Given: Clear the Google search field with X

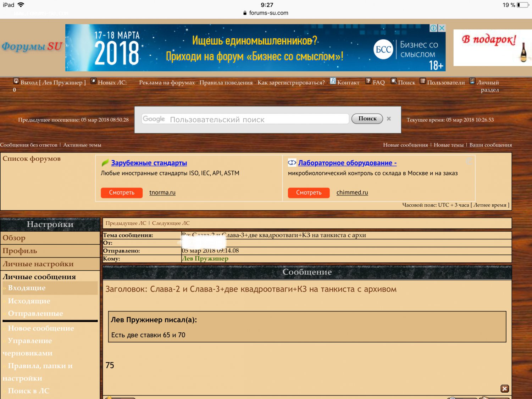Looking at the screenshot, I should coord(389,119).
